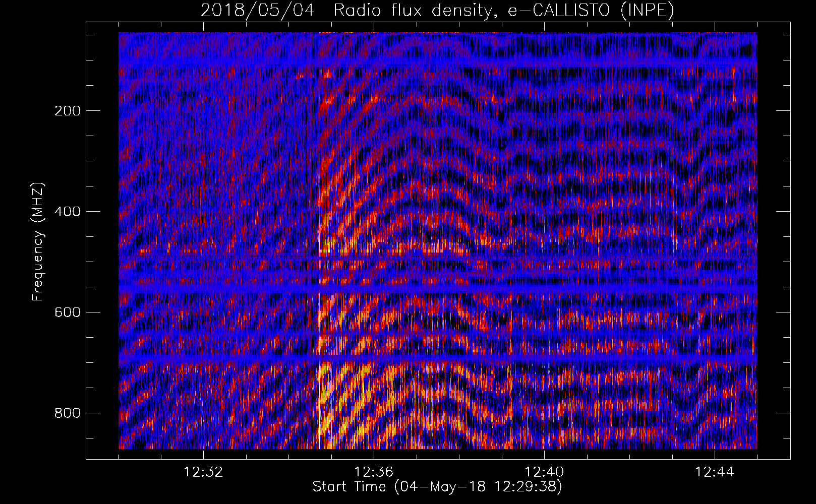Image resolution: width=816 pixels, height=504 pixels.
Task: Click the 200 frequency tick label
Action: [x=68, y=111]
